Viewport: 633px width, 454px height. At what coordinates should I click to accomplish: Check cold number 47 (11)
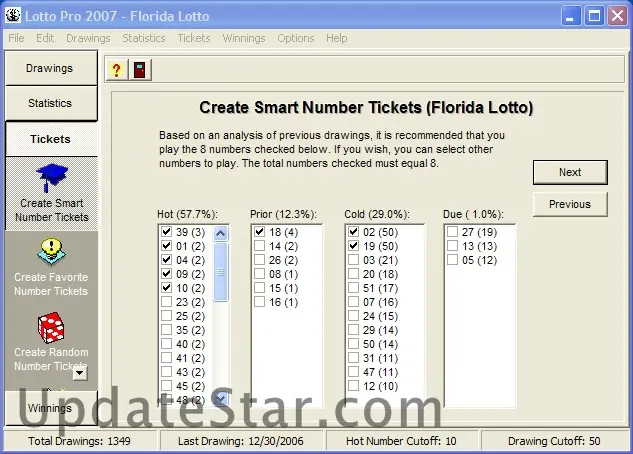[354, 372]
